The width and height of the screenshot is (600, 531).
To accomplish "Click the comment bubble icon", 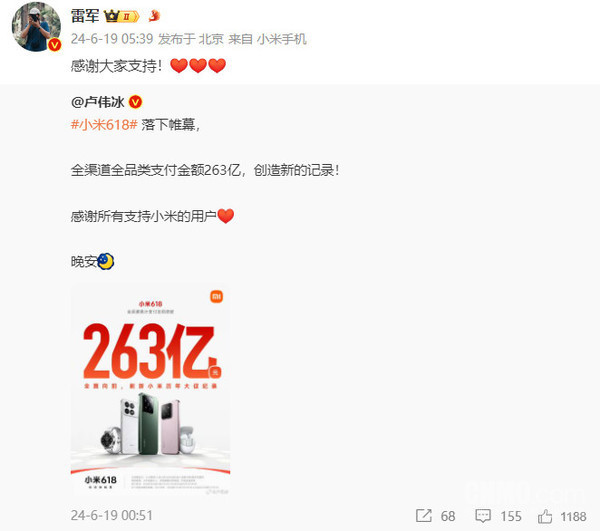I will [x=483, y=516].
